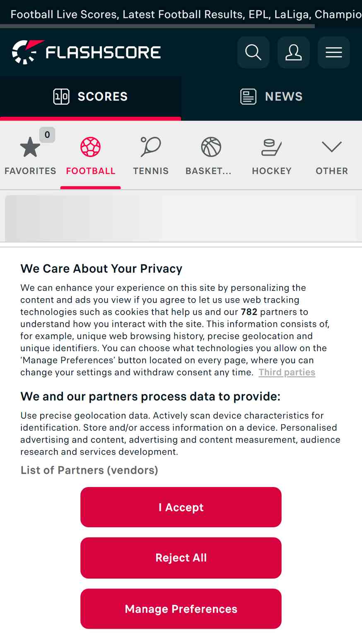Select the Football ball icon
Image resolution: width=362 pixels, height=644 pixels.
point(90,147)
